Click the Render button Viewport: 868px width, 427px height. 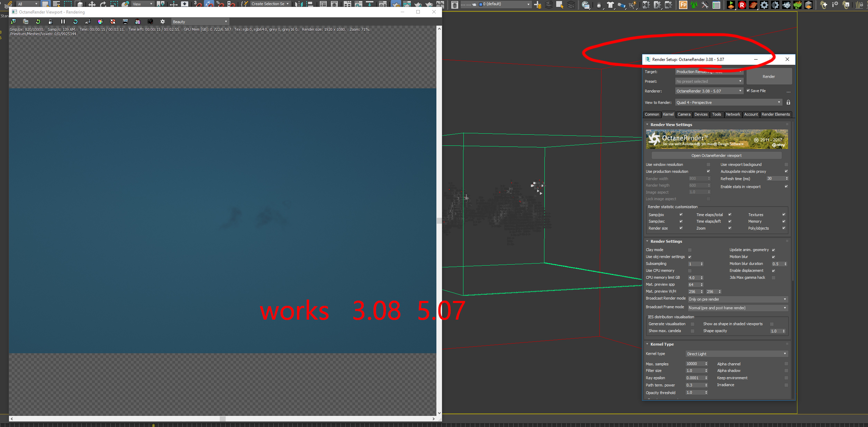[x=769, y=77]
